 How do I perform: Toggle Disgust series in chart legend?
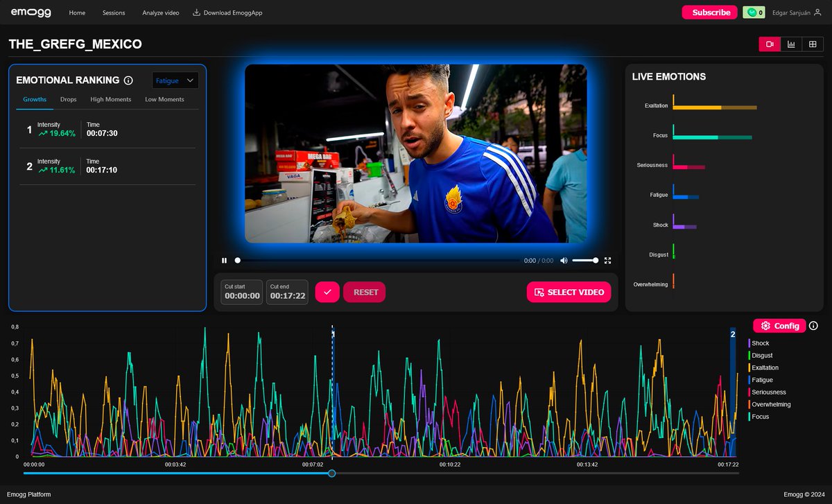[x=761, y=356]
